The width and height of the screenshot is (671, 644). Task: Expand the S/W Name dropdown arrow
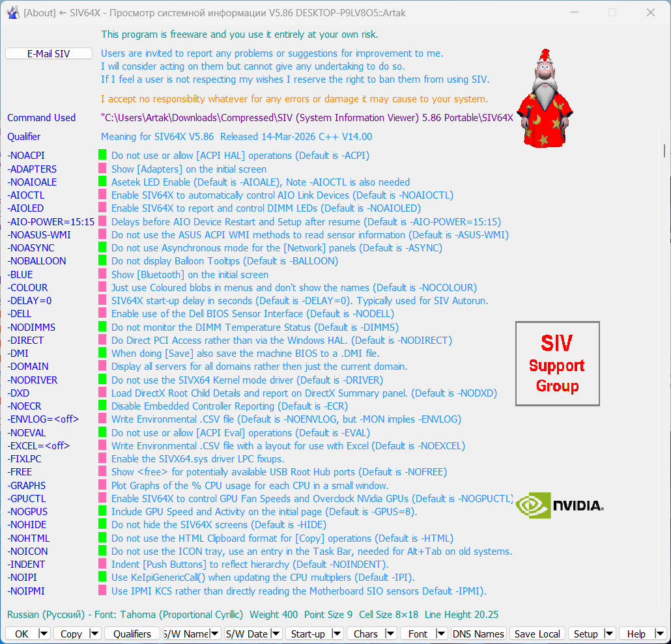tap(215, 634)
